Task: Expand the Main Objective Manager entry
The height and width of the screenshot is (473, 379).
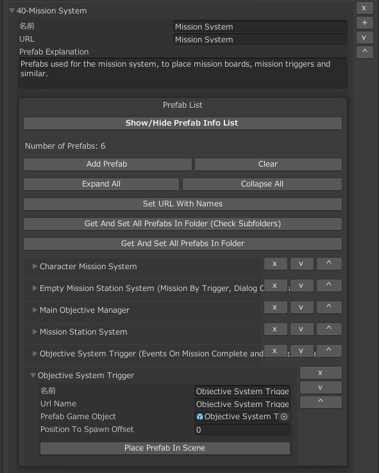Action: pos(35,310)
